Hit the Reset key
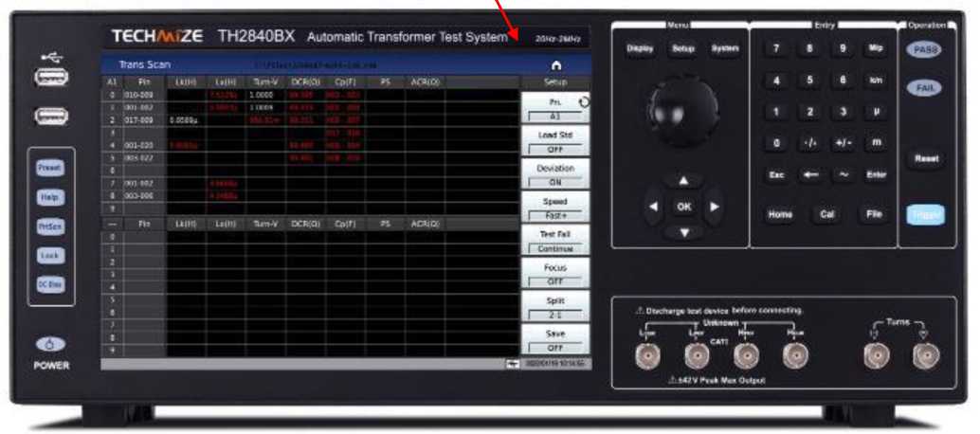980x434 pixels. [926, 158]
